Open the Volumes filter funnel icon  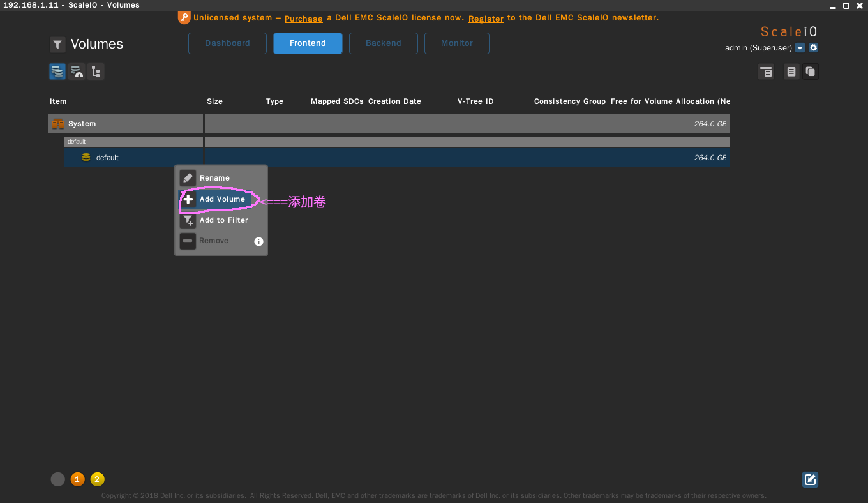coord(57,45)
